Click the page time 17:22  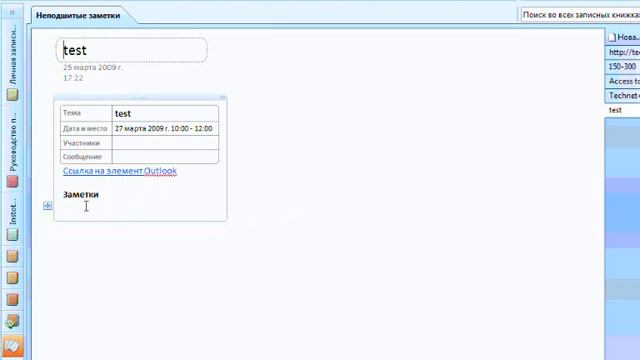[73, 78]
